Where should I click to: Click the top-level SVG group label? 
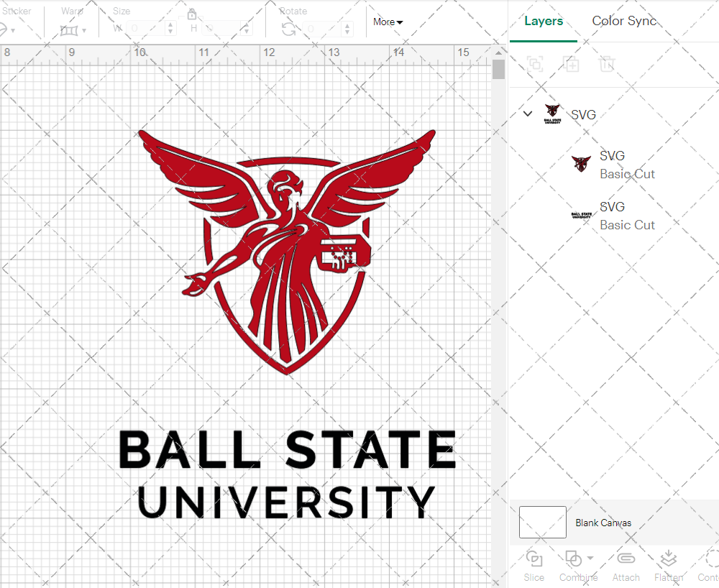coord(583,114)
